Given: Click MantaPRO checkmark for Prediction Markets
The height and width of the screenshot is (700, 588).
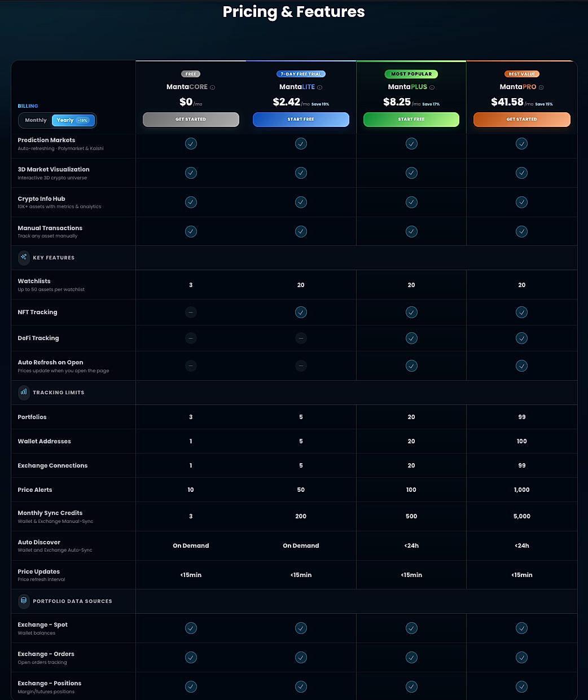Looking at the screenshot, I should (522, 144).
